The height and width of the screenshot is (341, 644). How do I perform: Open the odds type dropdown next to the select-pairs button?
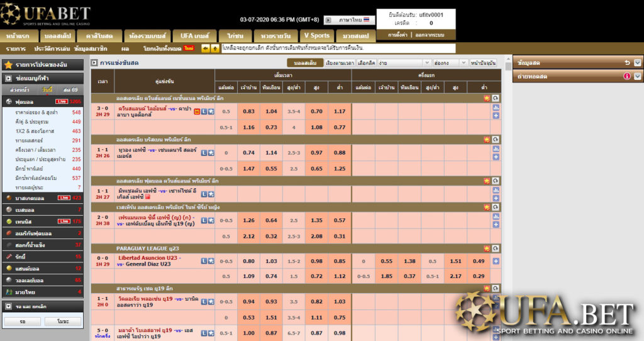[x=404, y=63]
